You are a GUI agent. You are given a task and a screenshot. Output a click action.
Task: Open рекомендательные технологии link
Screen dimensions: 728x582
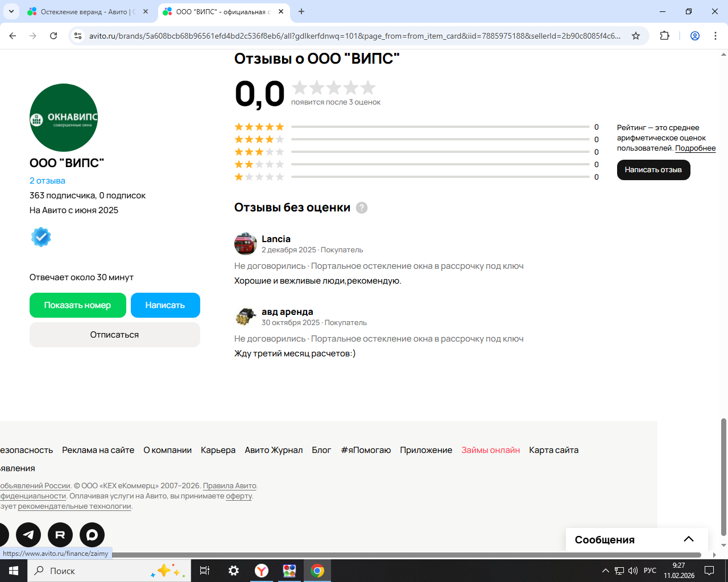pyautogui.click(x=75, y=506)
